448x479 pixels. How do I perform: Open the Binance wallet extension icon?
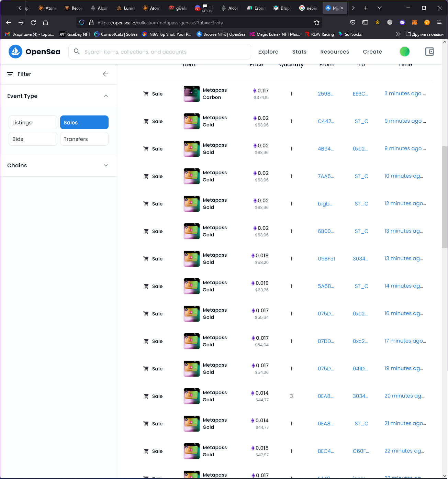(378, 23)
